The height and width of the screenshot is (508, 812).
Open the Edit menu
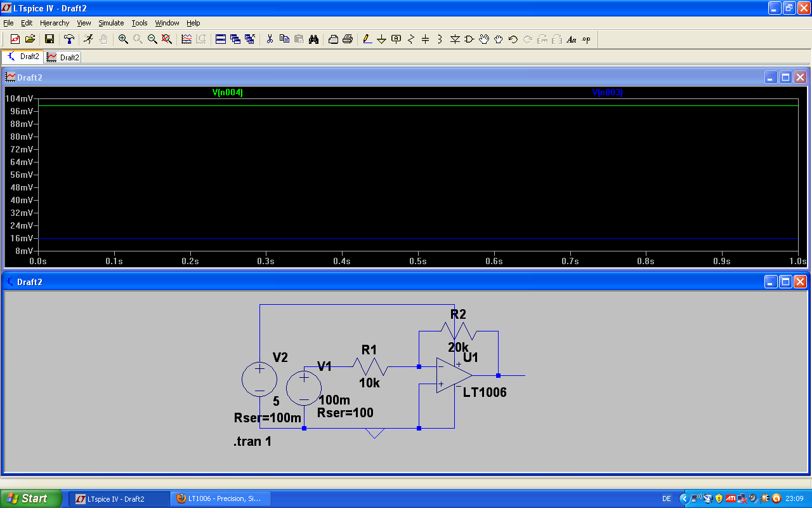pyautogui.click(x=27, y=23)
